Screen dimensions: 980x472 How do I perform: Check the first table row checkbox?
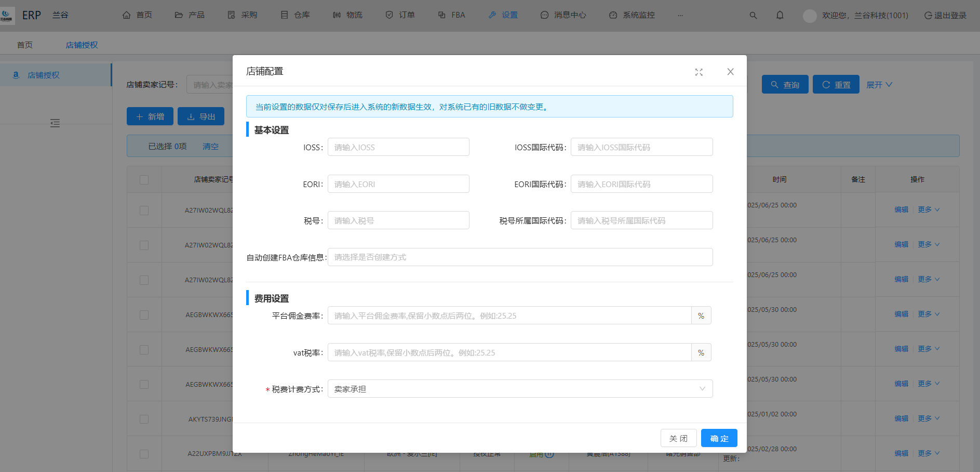pos(144,211)
